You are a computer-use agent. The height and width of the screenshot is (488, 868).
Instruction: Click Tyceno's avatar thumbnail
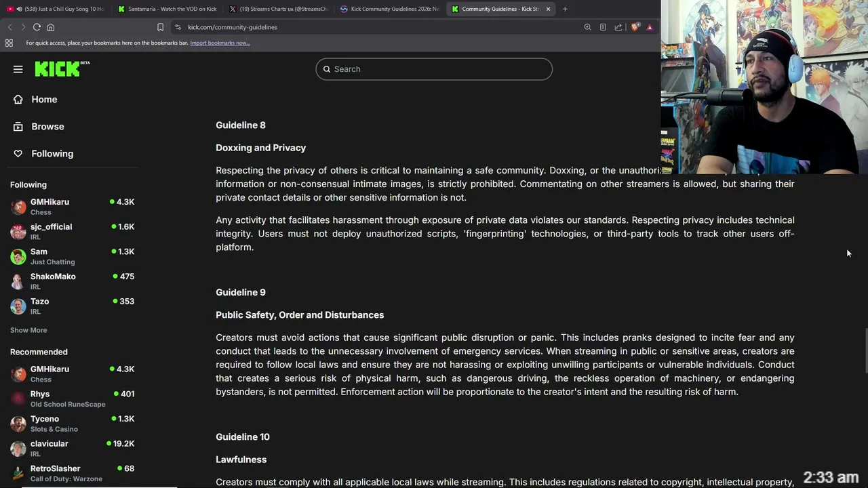[x=18, y=424]
